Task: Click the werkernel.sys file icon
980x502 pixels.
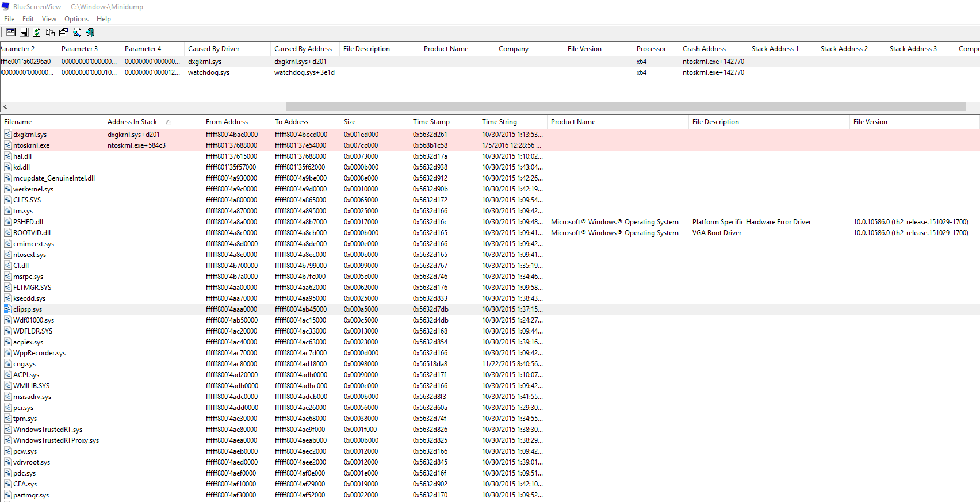Action: click(8, 189)
